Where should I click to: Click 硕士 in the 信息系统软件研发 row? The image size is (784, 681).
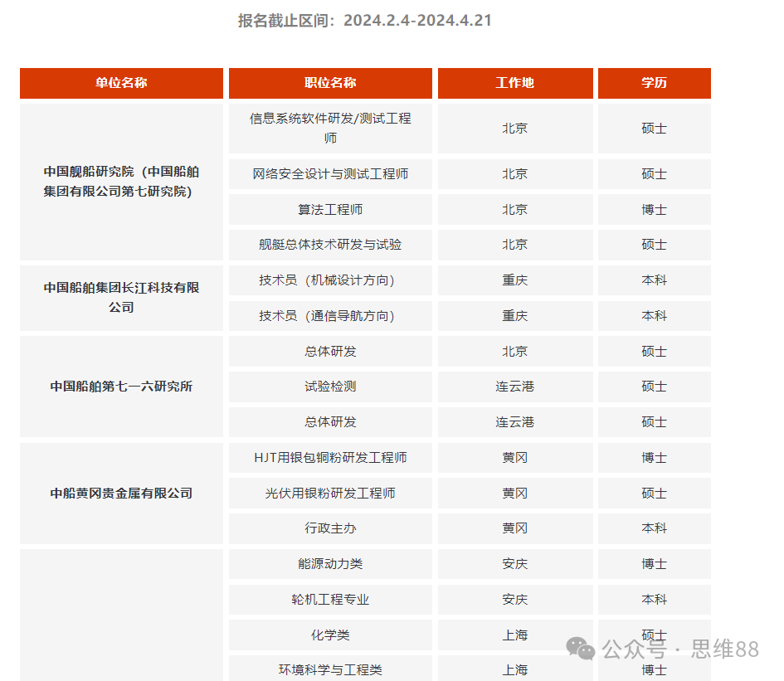click(654, 129)
